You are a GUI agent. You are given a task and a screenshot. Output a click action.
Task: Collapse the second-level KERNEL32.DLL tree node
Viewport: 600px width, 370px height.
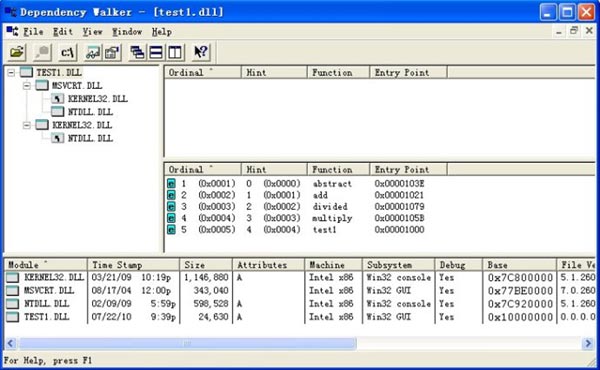click(26, 125)
